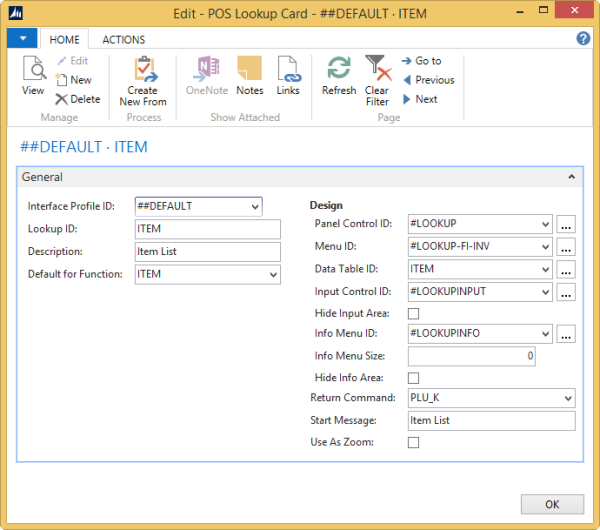The width and height of the screenshot is (600, 530).
Task: Expand the Interface Profile ID dropdown
Action: point(256,207)
